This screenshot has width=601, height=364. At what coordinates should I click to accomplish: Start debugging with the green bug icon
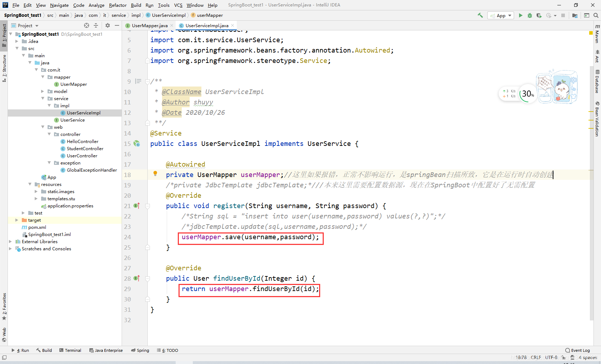[530, 15]
